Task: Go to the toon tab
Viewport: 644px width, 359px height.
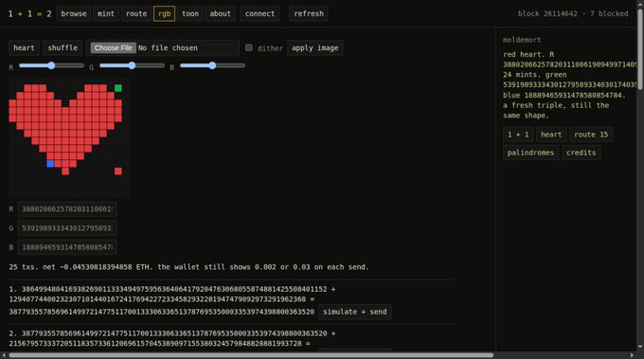Action: click(x=190, y=13)
